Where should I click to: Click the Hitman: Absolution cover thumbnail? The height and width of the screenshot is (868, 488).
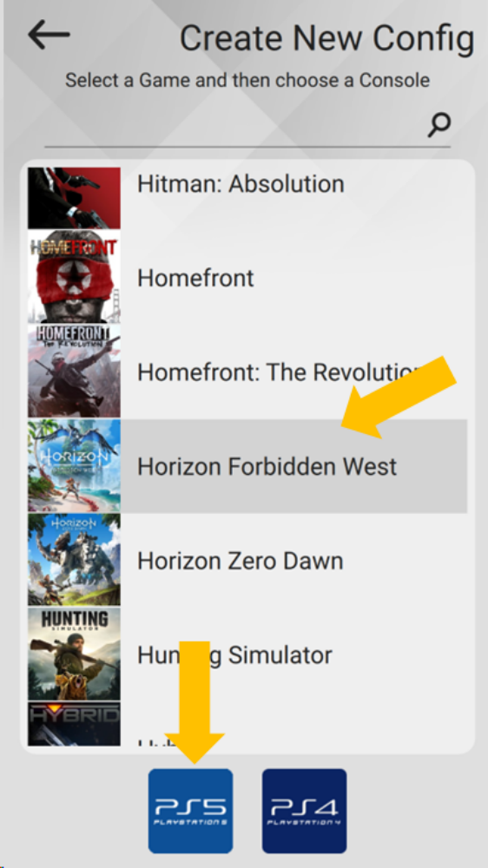tap(74, 198)
